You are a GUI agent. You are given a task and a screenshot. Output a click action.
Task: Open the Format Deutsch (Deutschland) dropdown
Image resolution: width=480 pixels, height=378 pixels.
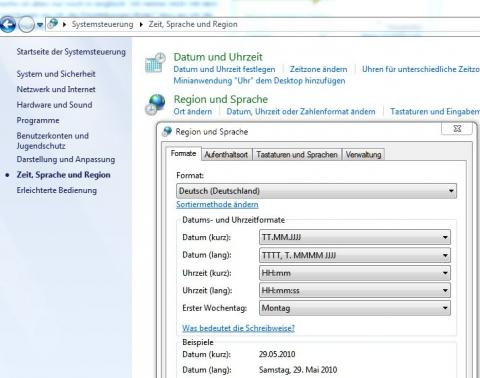(316, 191)
